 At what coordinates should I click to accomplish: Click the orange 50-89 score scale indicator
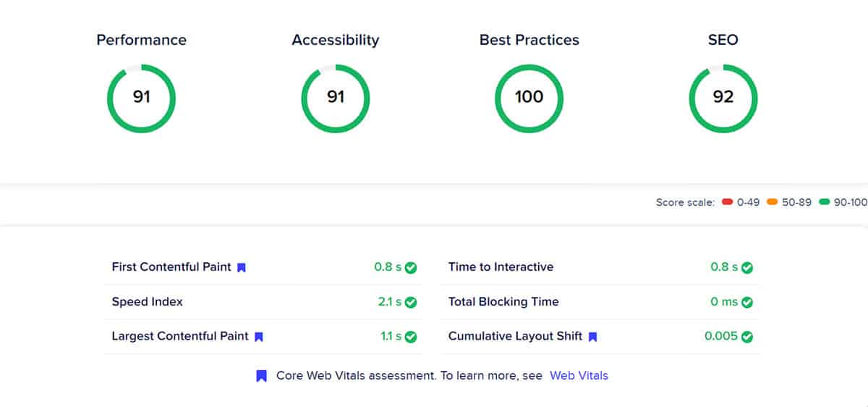772,203
